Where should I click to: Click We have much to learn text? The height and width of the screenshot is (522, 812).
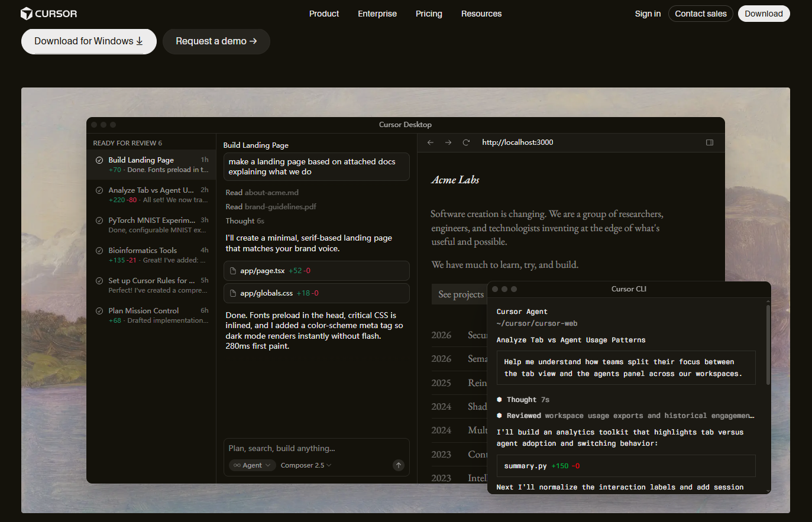(x=505, y=265)
